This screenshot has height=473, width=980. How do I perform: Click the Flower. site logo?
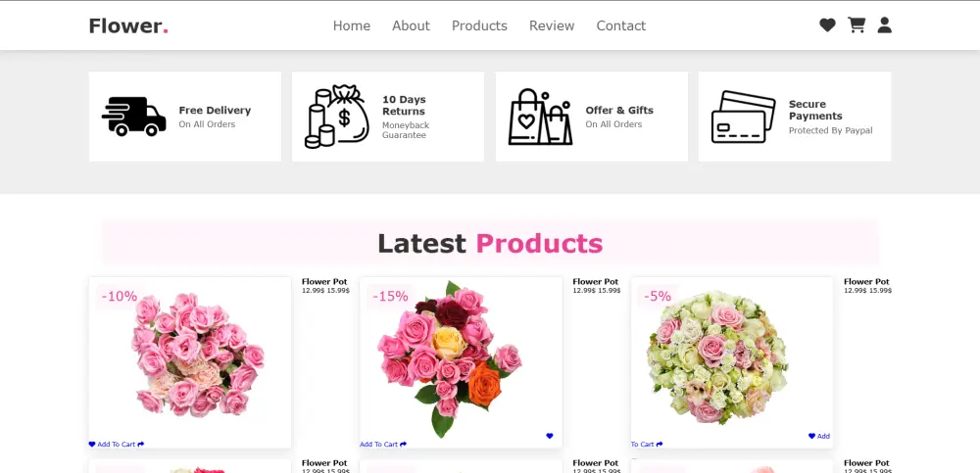pos(128,25)
